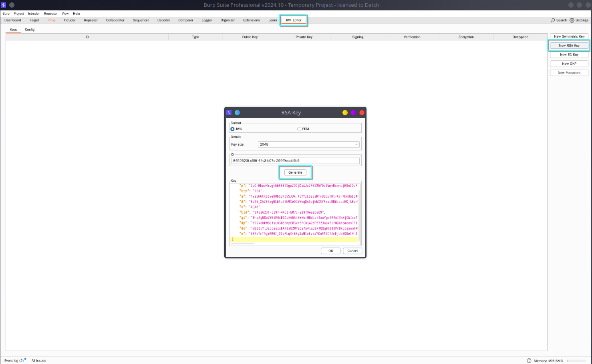The height and width of the screenshot is (364, 592).
Task: Switch to the Extensions tab
Action: pyautogui.click(x=252, y=20)
